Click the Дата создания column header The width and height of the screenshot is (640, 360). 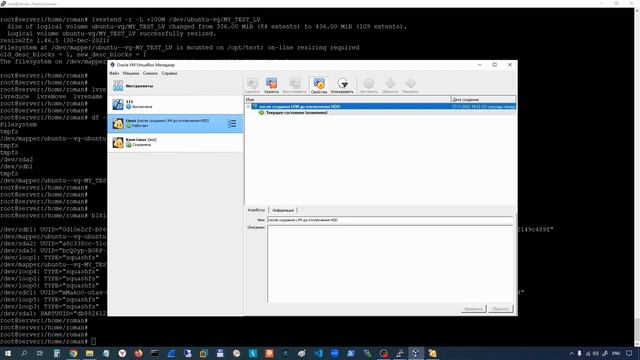[x=483, y=100]
